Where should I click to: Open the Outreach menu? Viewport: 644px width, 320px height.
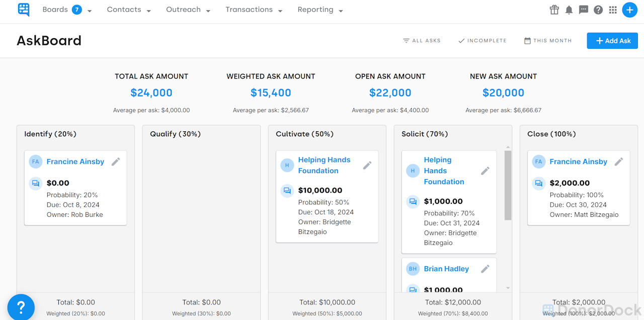tap(188, 10)
